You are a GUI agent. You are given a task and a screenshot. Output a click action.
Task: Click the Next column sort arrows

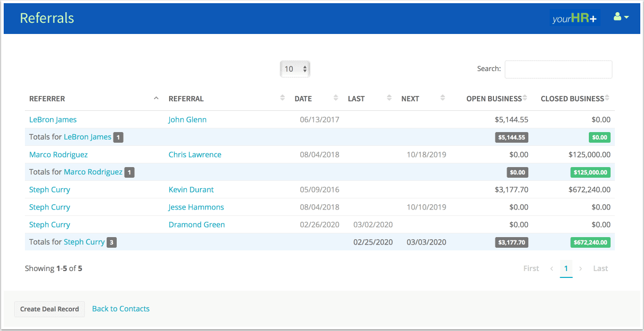coord(443,98)
